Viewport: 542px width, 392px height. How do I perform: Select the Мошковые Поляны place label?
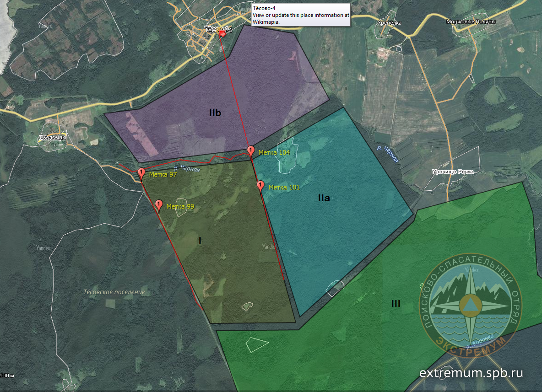[x=471, y=21]
